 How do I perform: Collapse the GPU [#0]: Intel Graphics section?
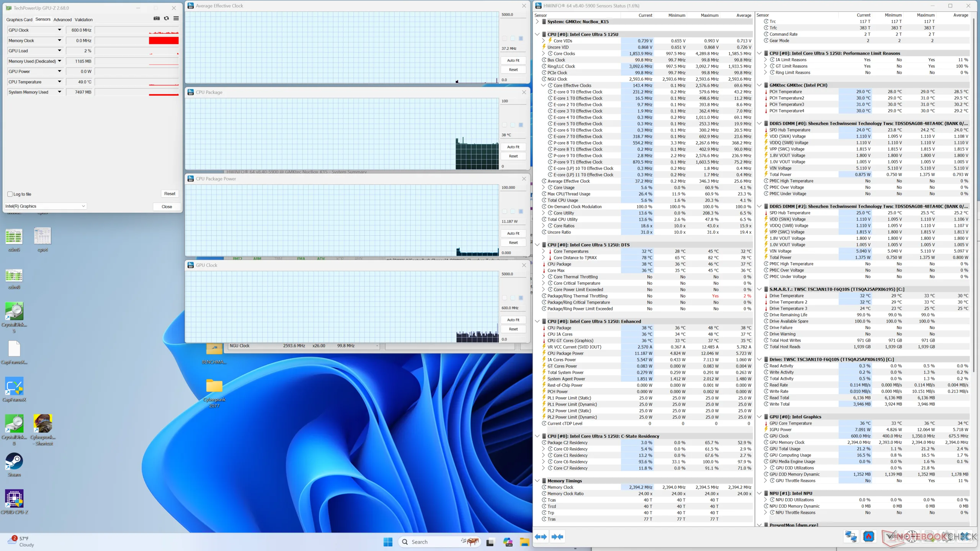(759, 417)
